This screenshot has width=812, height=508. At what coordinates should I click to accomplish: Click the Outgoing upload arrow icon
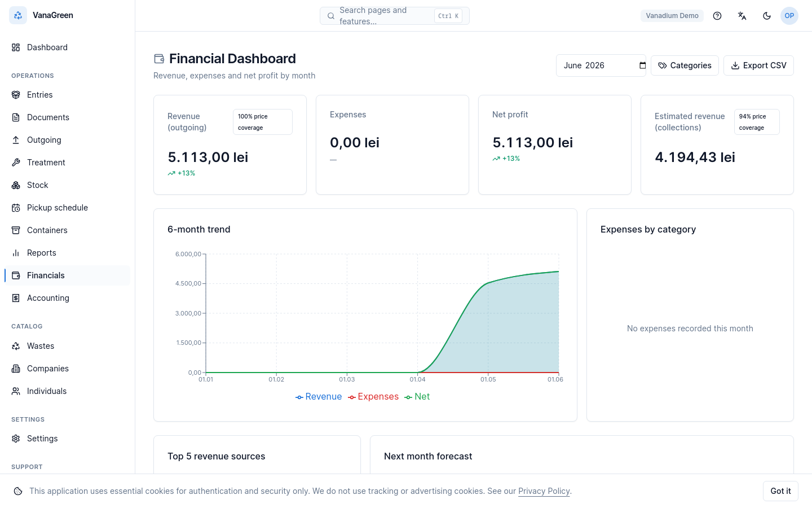pos(16,140)
